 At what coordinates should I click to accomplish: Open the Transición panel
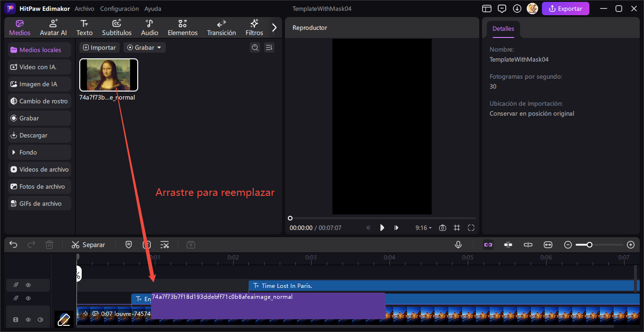tap(221, 27)
